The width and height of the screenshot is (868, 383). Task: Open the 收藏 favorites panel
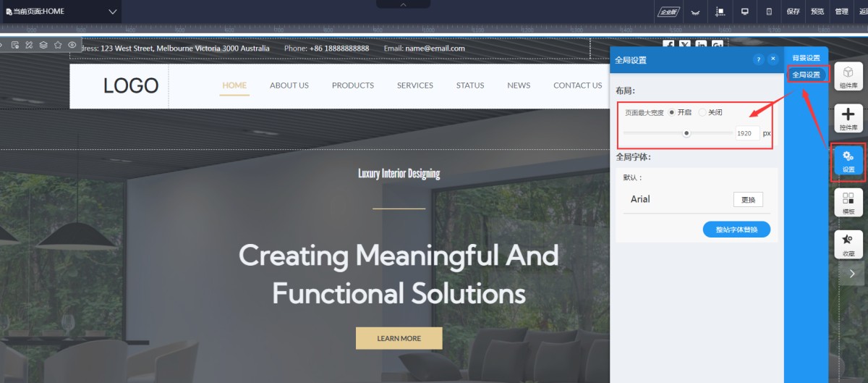click(848, 245)
